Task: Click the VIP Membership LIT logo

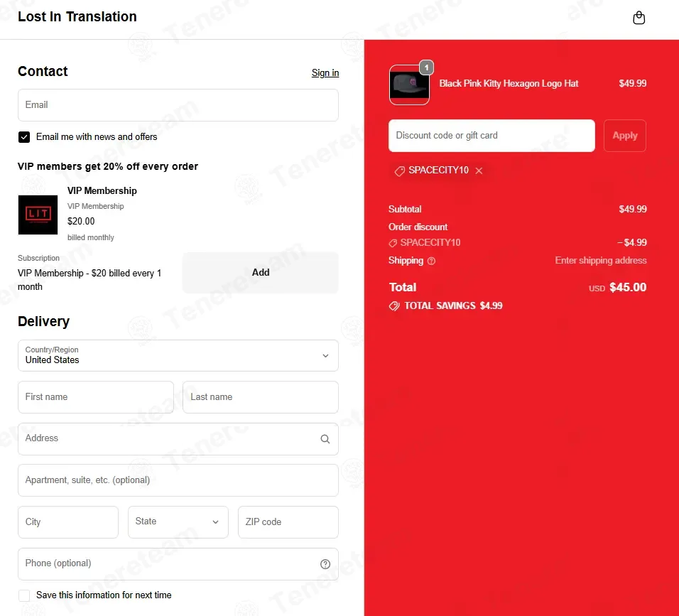Action: point(38,215)
